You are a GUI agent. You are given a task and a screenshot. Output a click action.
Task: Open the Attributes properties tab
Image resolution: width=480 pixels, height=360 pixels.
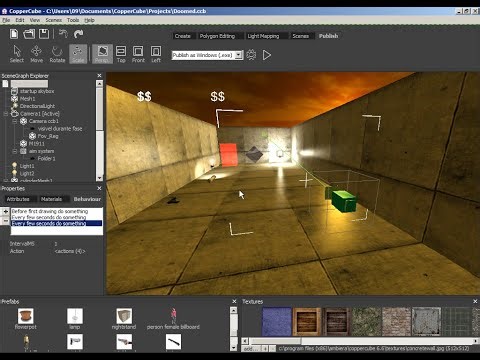coord(18,199)
